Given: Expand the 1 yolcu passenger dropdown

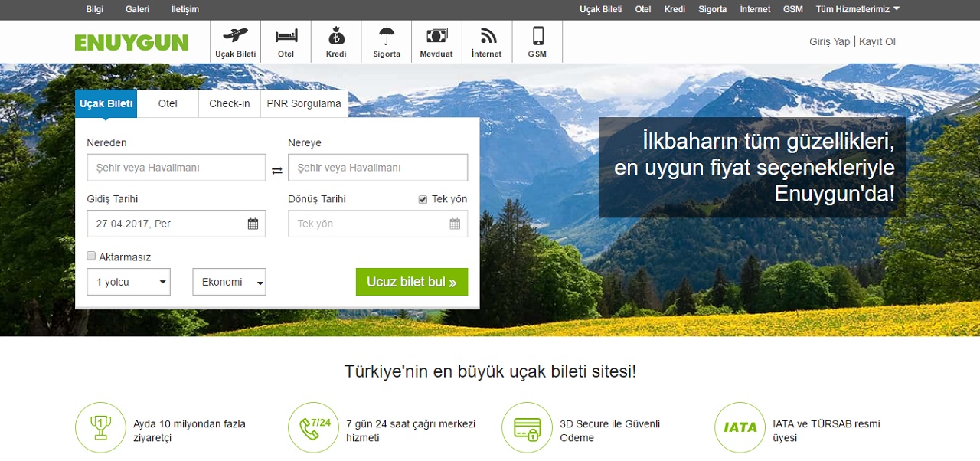Looking at the screenshot, I should [x=129, y=282].
